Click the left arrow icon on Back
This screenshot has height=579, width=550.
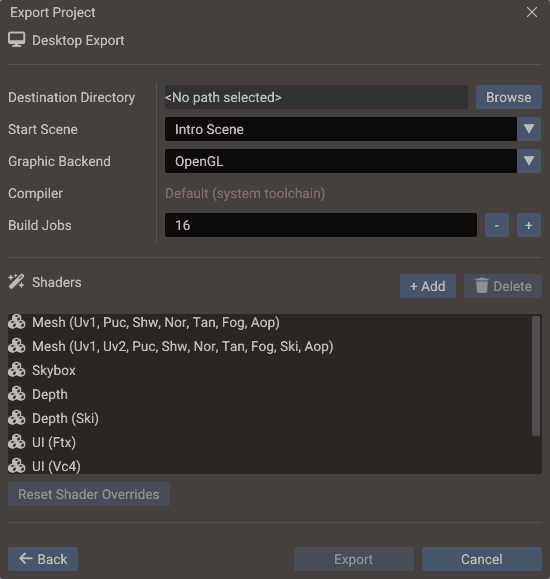(x=26, y=558)
